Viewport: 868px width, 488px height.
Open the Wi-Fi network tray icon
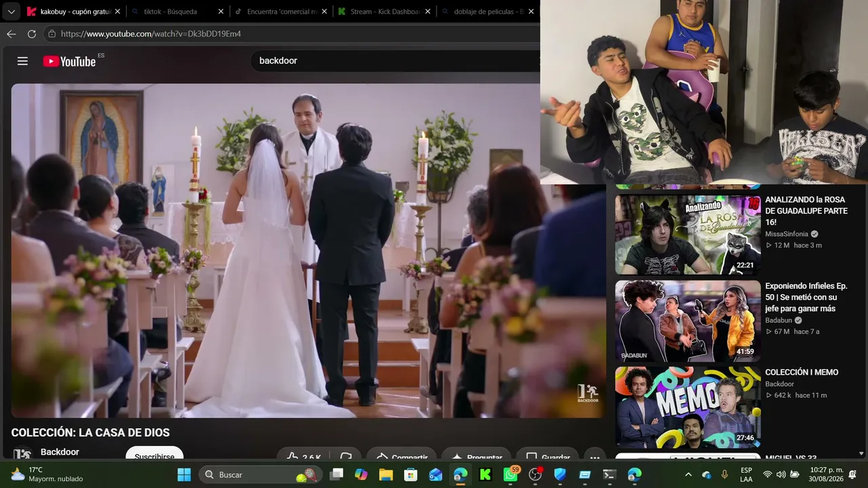pos(768,474)
